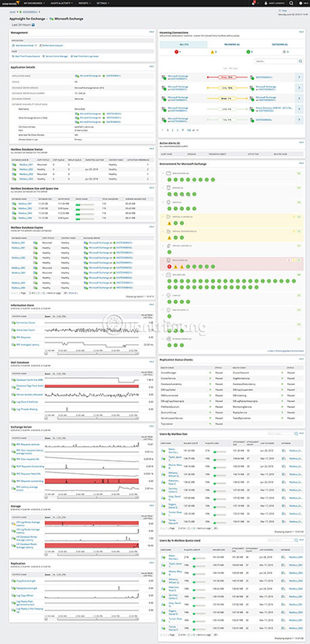Open Mailbox_DB1 in Database Status table
This screenshot has width=310, height=644.
26,164
